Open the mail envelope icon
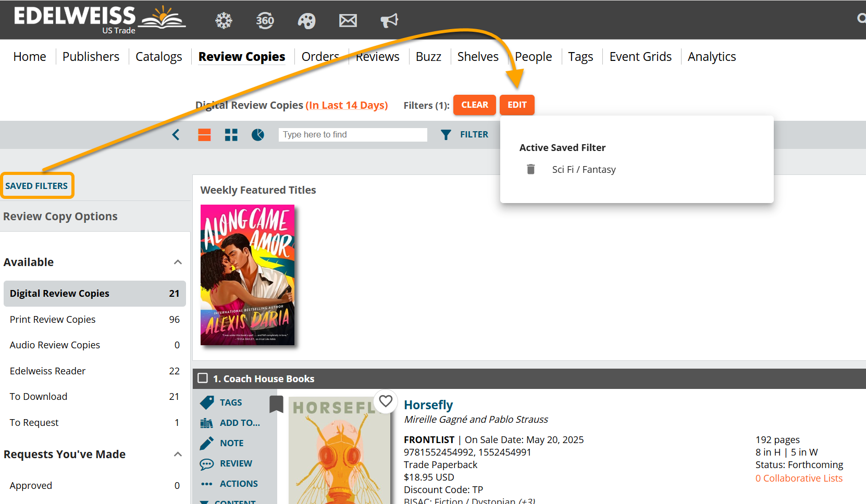Image resolution: width=866 pixels, height=504 pixels. click(348, 21)
